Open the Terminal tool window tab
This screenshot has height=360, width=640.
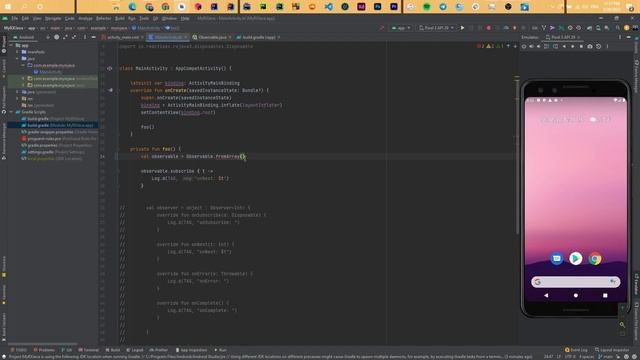click(x=89, y=350)
